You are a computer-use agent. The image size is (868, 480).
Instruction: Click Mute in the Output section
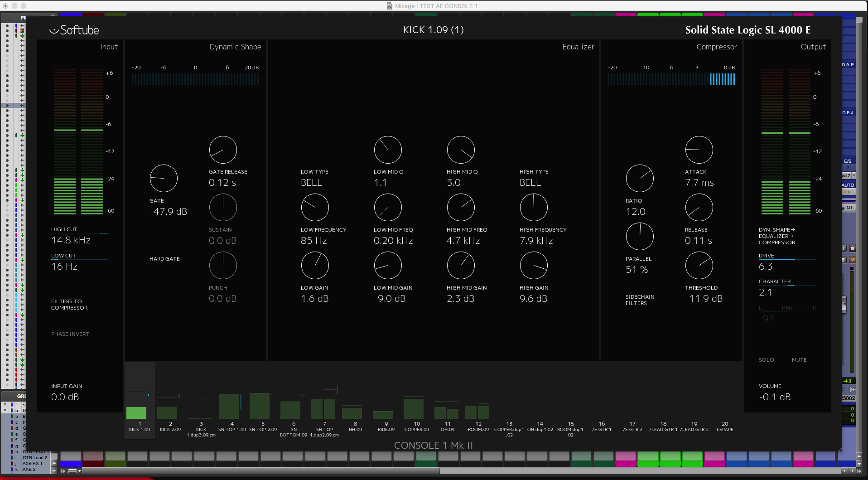point(799,359)
